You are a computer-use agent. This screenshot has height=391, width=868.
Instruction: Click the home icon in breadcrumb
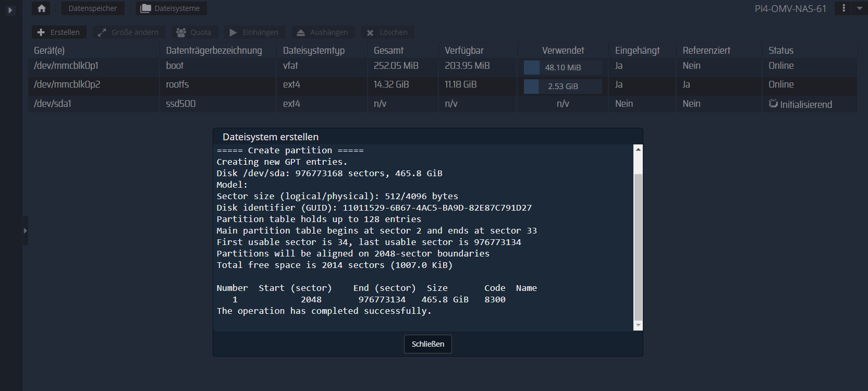pos(42,8)
